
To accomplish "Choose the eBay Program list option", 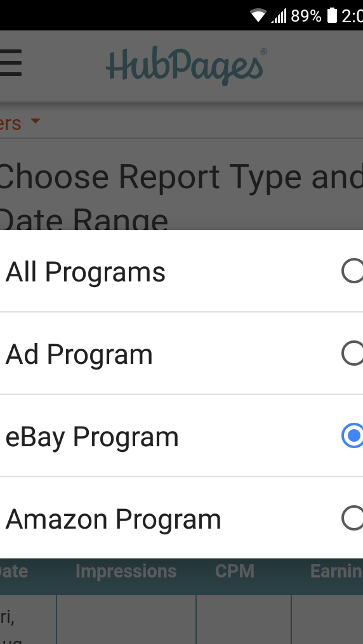I will point(181,435).
